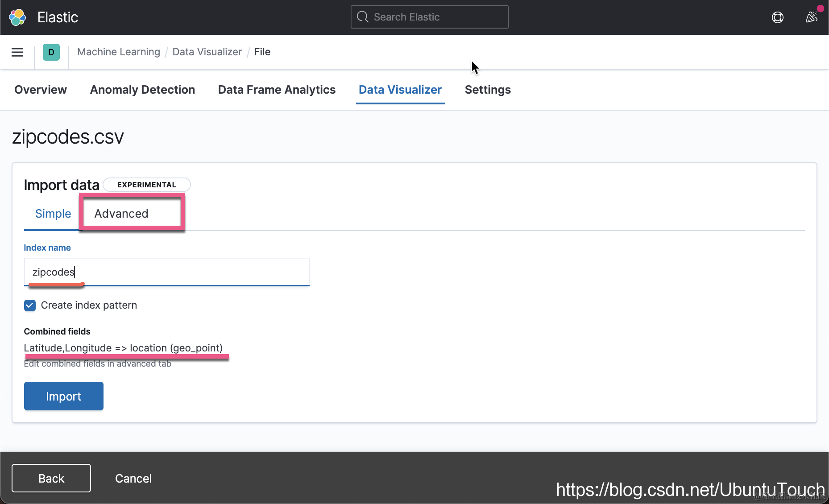Switch to the Advanced import tab
The height and width of the screenshot is (504, 829).
(121, 214)
